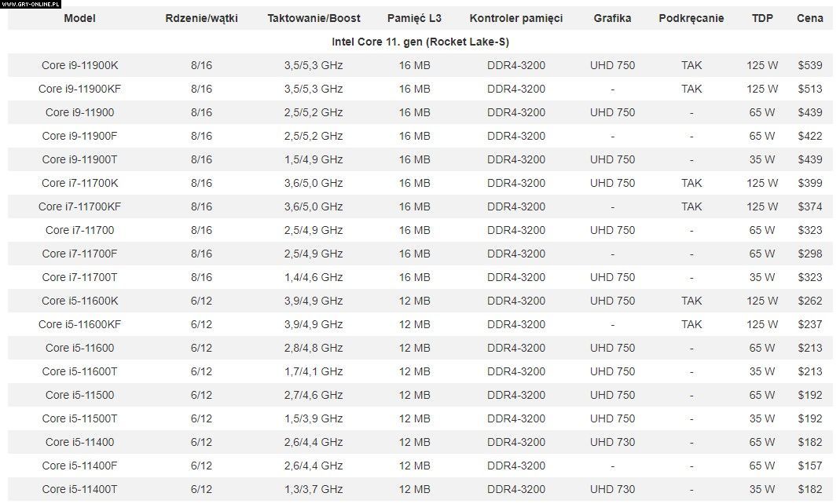
Task: Click the GRY-ONLINE.PL watermark link
Action: point(31,4)
